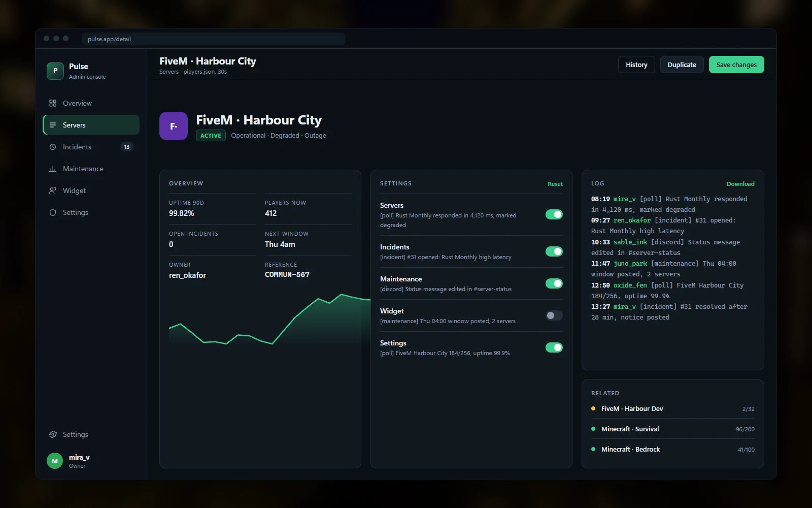Click breadcrumb Servers · players.json, 30s
Screen dimensions: 812x508
pos(193,72)
